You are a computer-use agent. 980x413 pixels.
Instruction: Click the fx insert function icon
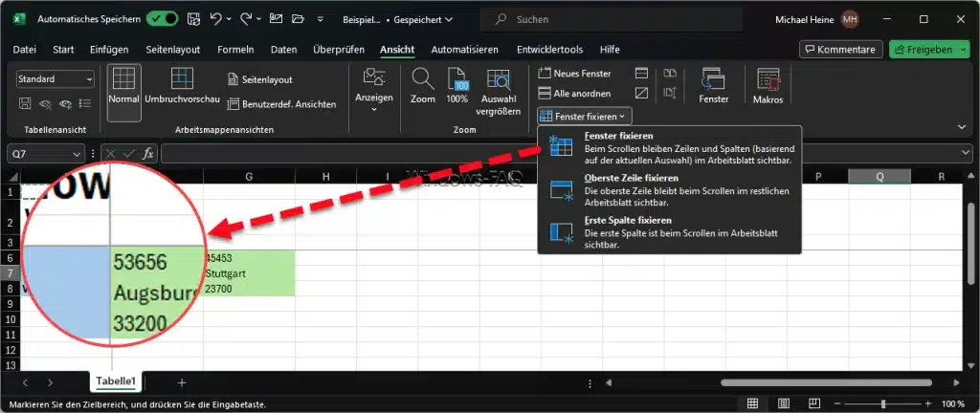148,154
